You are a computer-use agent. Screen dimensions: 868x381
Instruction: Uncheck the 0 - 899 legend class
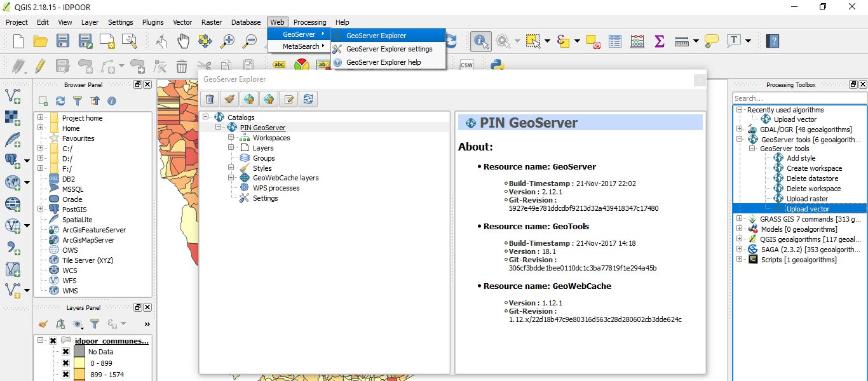[65, 363]
